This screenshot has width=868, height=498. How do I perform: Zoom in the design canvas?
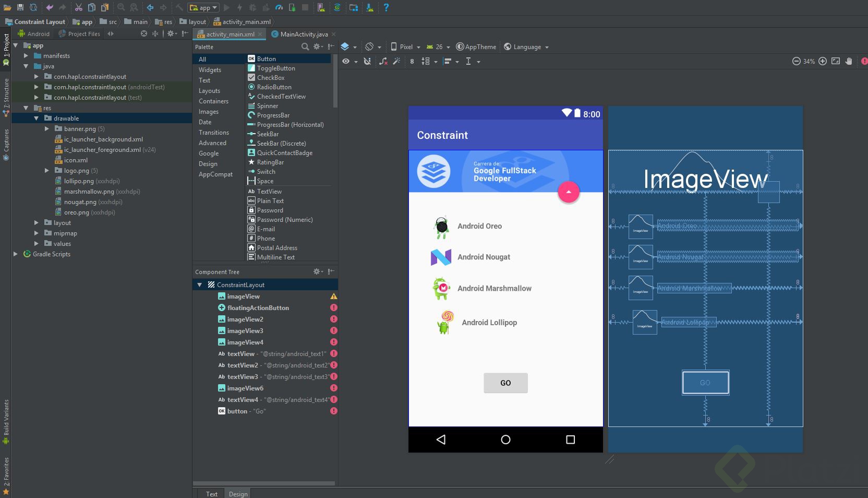(823, 61)
